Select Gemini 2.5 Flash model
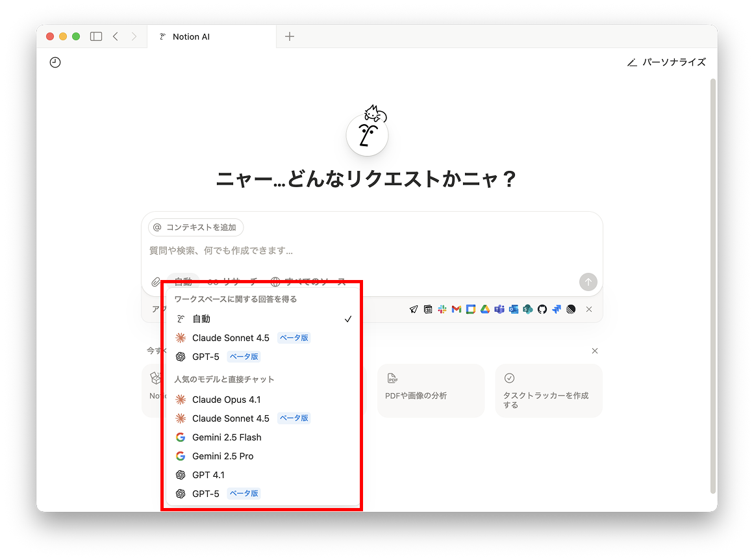754x560 pixels. pyautogui.click(x=263, y=437)
